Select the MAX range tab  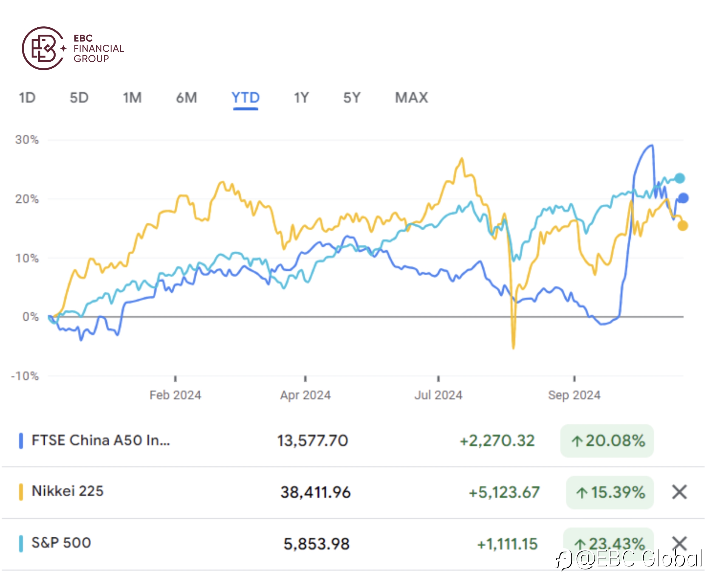(411, 98)
